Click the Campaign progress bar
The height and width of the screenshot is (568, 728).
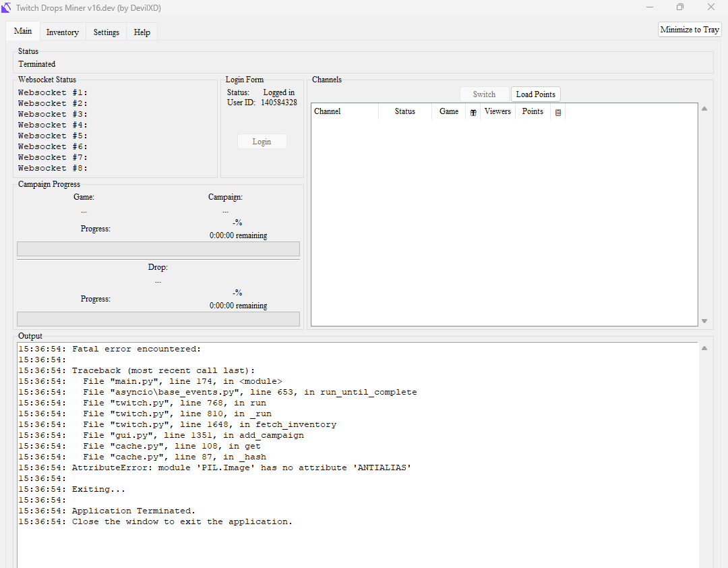pos(158,249)
